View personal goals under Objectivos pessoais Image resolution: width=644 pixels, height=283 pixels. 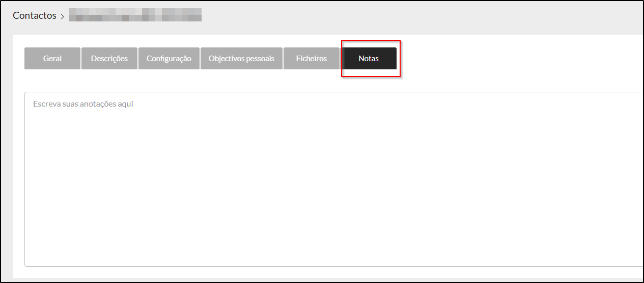[x=241, y=59]
